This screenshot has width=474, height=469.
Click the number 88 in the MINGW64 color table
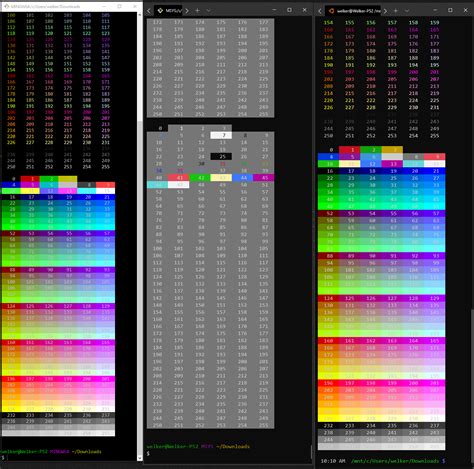pos(12,270)
